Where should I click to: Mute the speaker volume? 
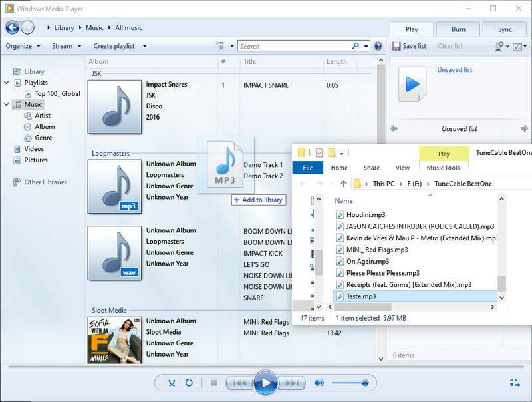coord(319,383)
